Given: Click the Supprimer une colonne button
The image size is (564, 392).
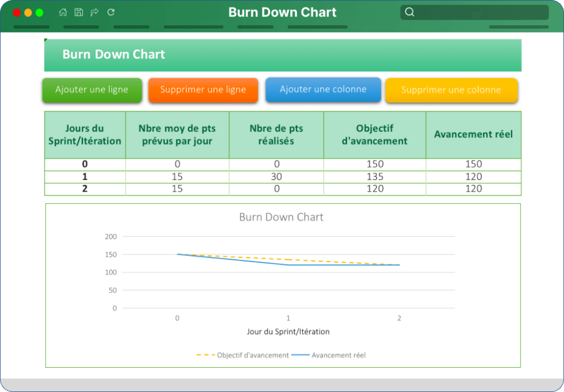Looking at the screenshot, I should (452, 90).
